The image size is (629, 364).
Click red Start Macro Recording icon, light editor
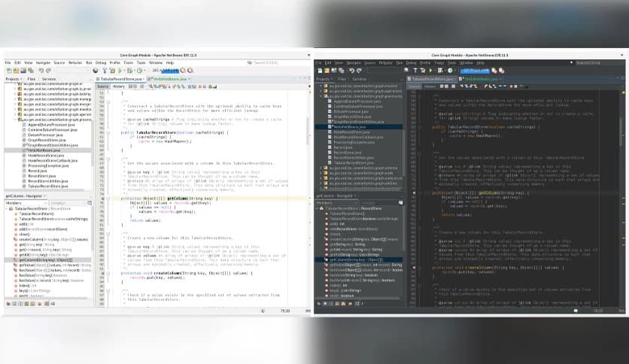coord(199,86)
